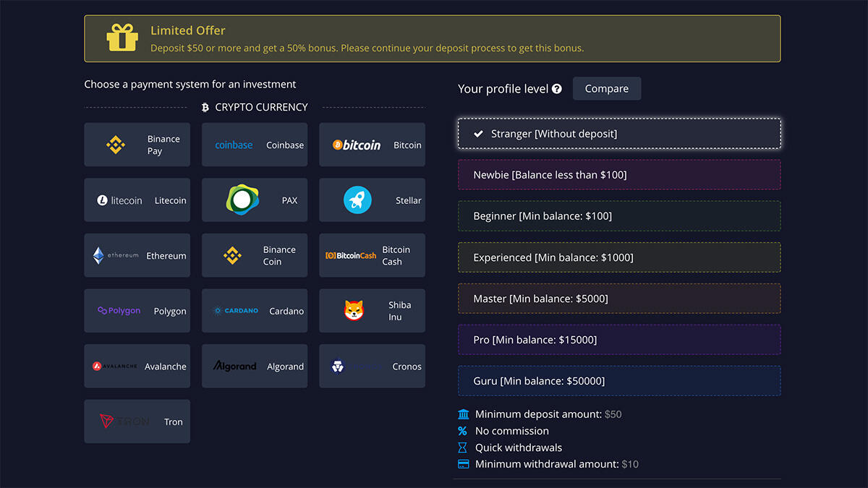
Task: Open the profile level help question mark
Action: 557,89
